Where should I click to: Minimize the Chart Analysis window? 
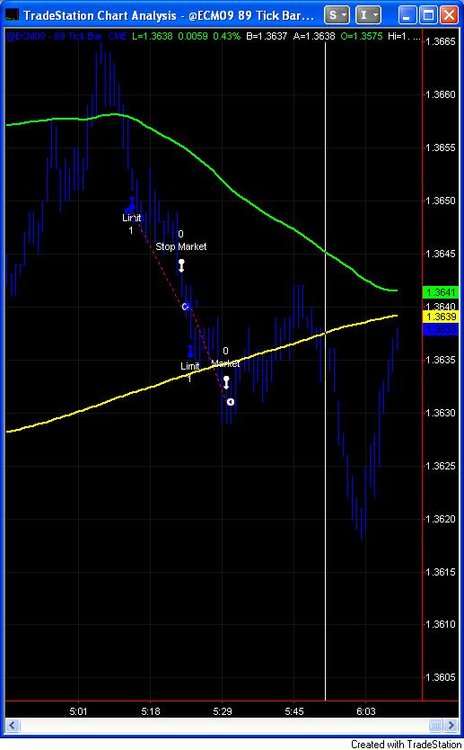pyautogui.click(x=407, y=15)
